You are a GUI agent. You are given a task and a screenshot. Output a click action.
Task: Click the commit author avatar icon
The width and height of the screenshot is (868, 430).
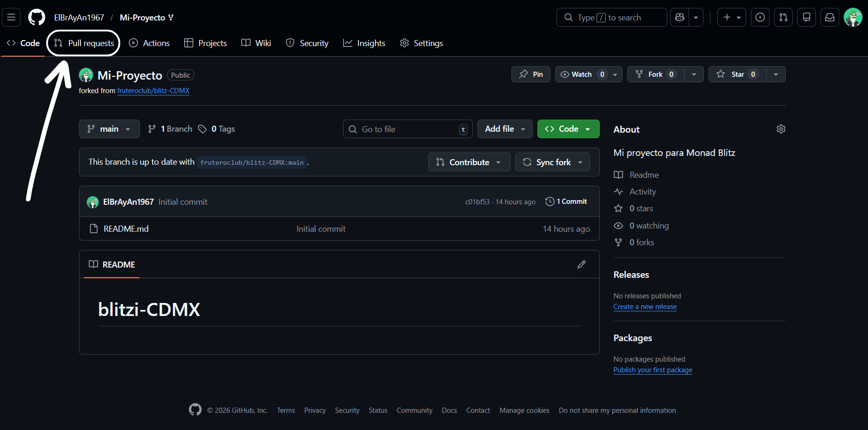coord(93,202)
